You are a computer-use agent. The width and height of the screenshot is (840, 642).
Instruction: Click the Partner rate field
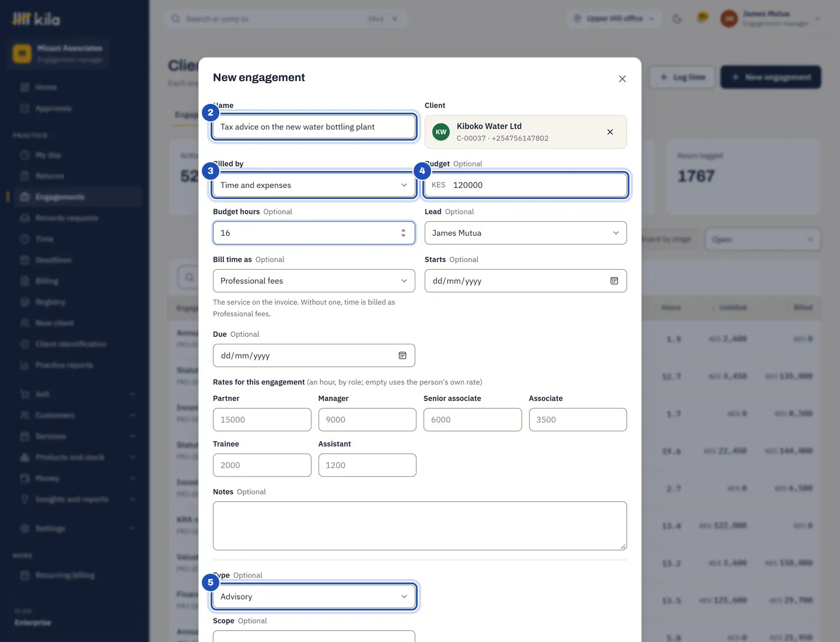coord(262,420)
